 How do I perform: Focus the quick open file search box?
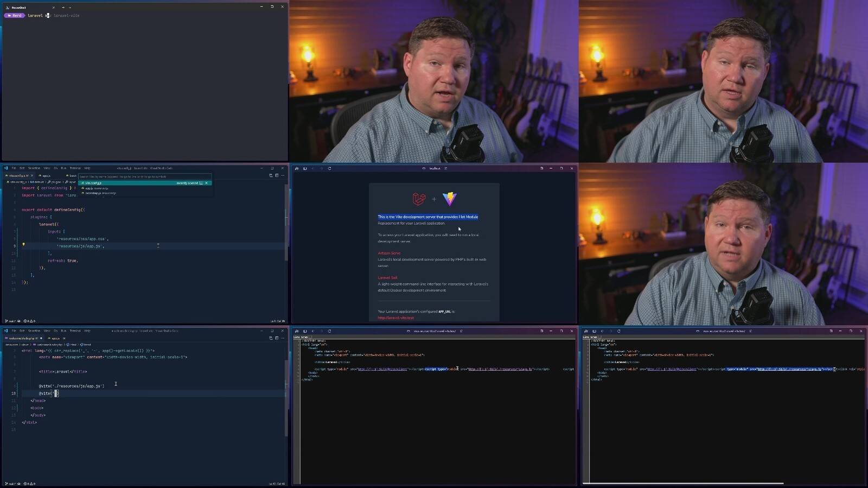[145, 176]
